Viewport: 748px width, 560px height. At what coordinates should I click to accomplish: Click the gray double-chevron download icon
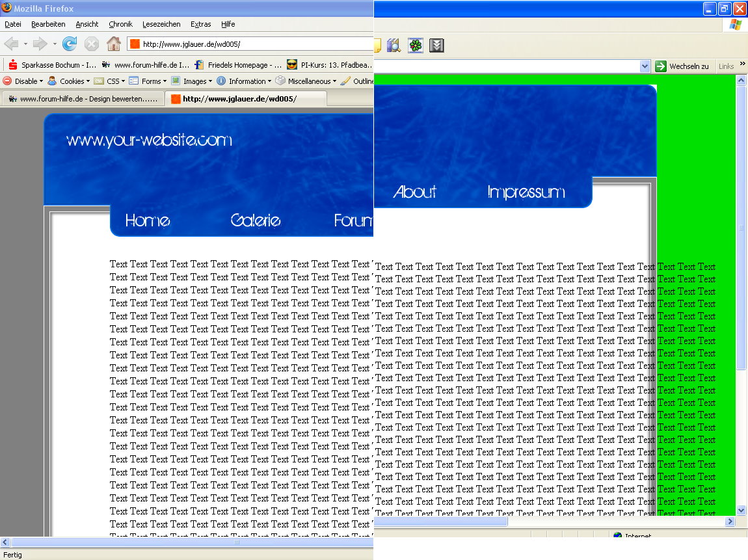437,45
